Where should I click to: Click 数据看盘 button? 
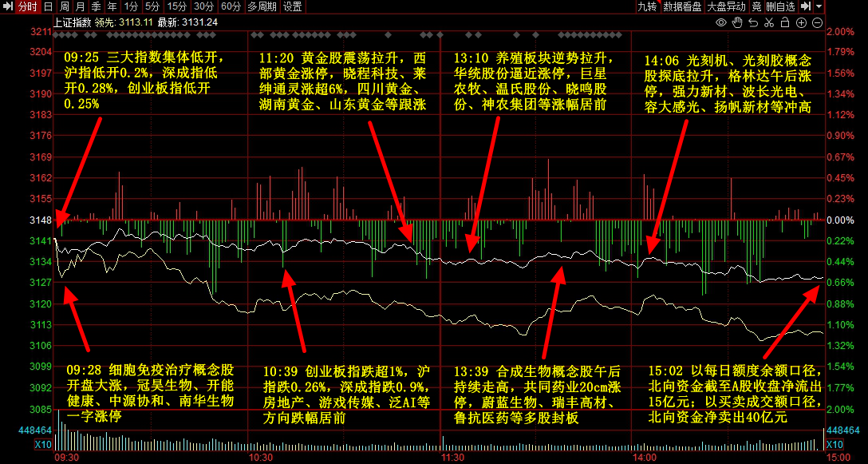[682, 6]
